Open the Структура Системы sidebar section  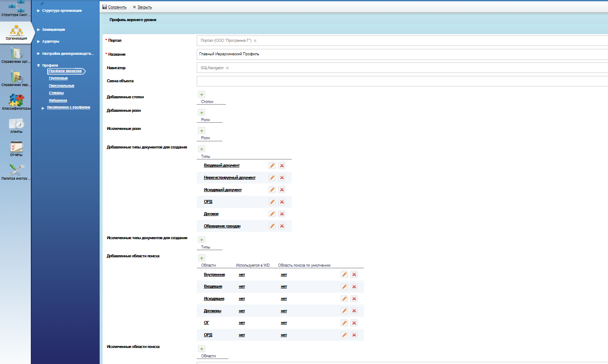[16, 8]
